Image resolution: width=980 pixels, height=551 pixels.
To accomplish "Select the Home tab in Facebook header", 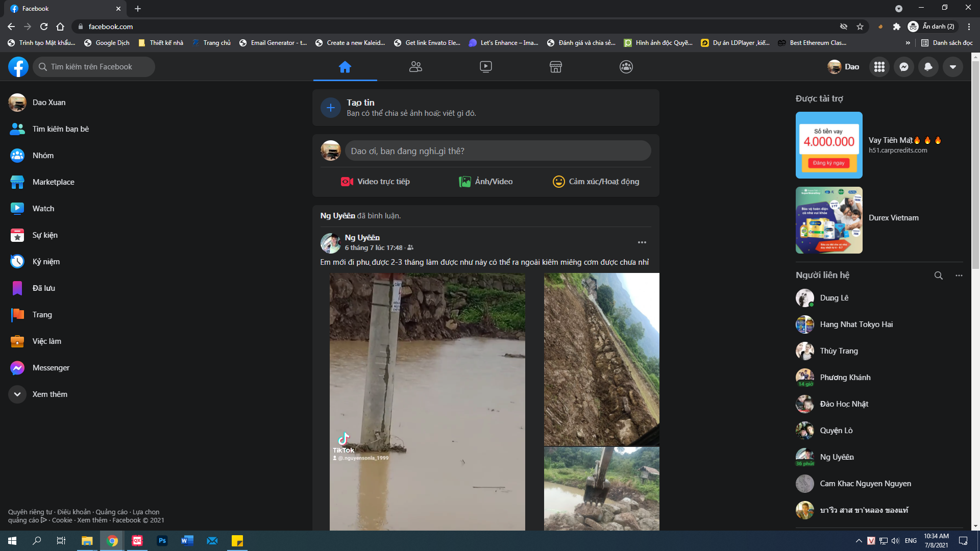I will 345,67.
